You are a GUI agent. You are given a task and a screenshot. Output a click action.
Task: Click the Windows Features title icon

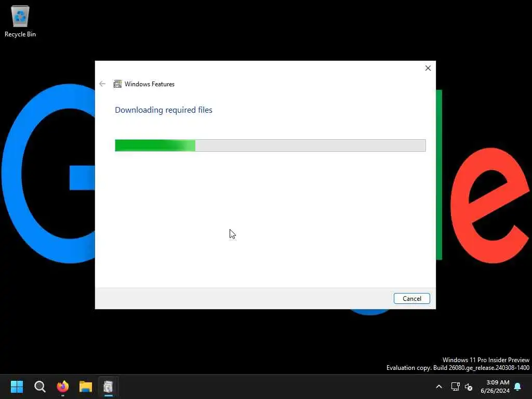point(117,84)
